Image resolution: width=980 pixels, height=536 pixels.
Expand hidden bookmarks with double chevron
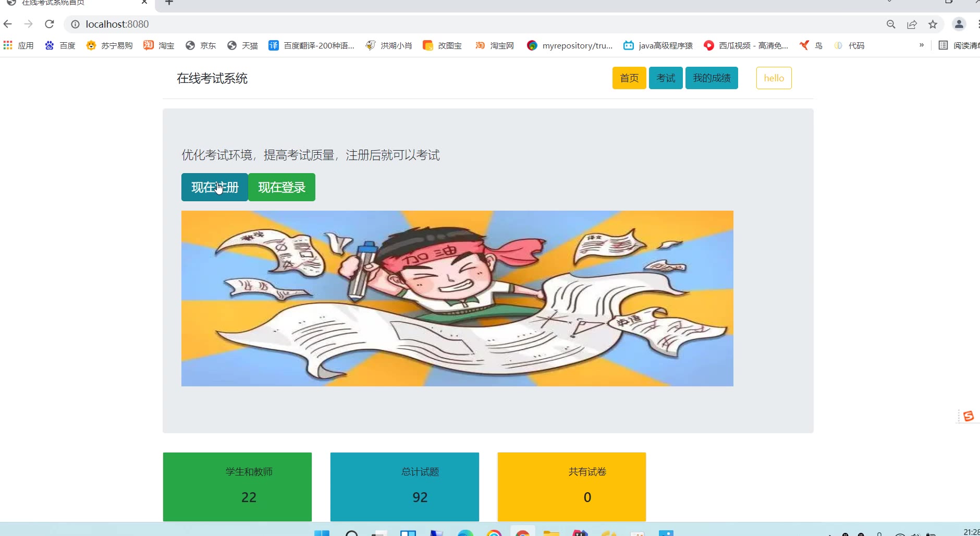coord(922,45)
